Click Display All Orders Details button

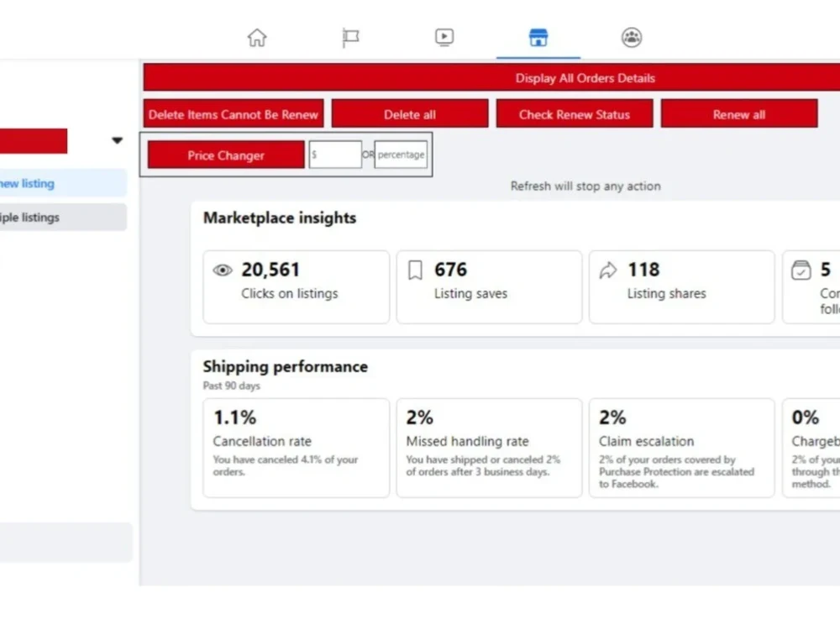coord(491,77)
